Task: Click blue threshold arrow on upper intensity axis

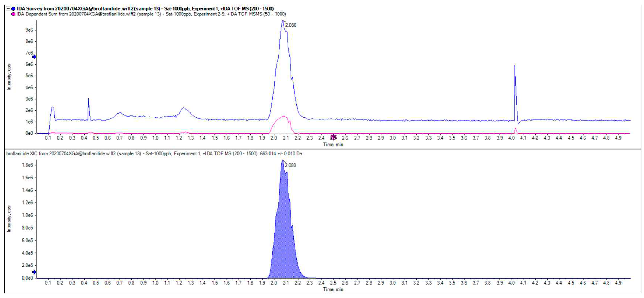Action: click(x=34, y=57)
